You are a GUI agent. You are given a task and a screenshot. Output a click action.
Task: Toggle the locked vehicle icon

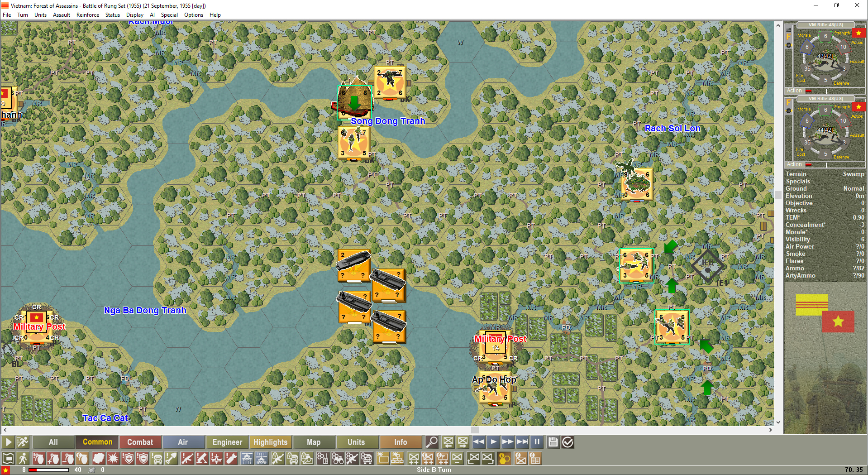[292, 459]
